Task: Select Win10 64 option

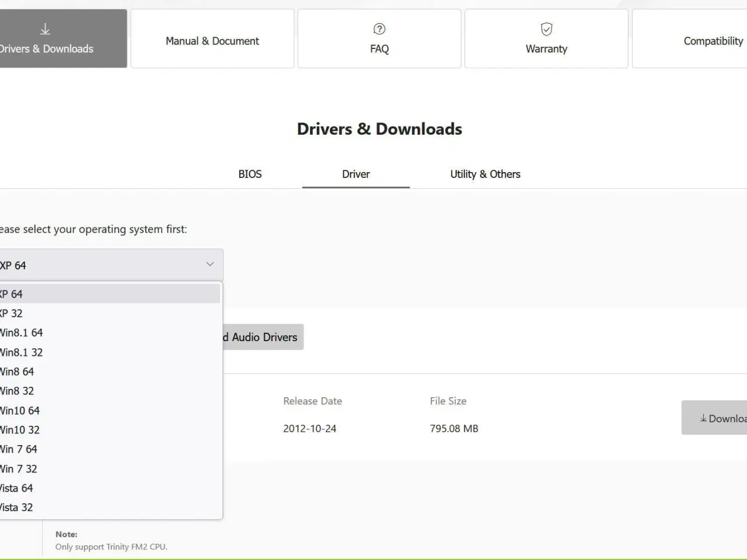Action: [x=110, y=411]
